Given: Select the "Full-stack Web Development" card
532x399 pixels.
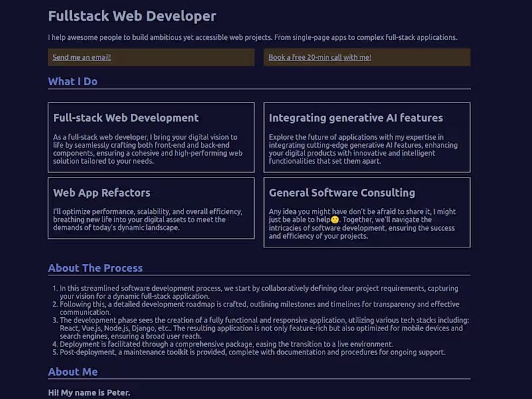Looking at the screenshot, I should pyautogui.click(x=151, y=138).
